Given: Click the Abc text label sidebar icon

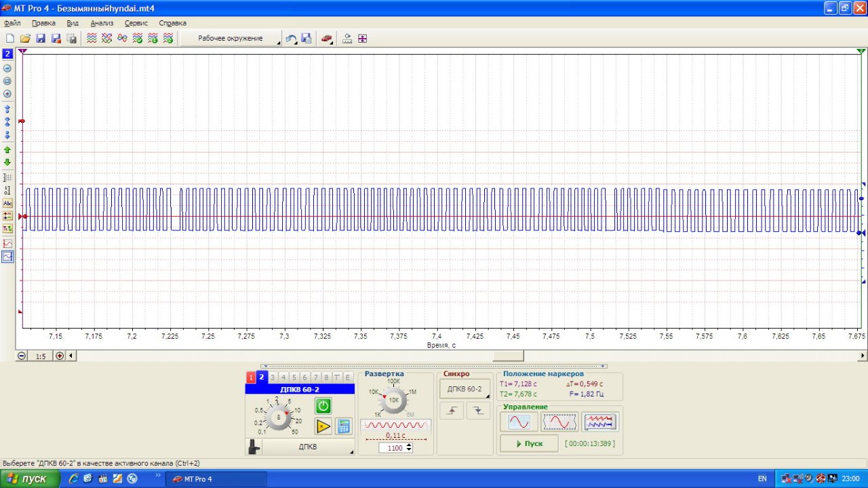Looking at the screenshot, I should (x=7, y=203).
